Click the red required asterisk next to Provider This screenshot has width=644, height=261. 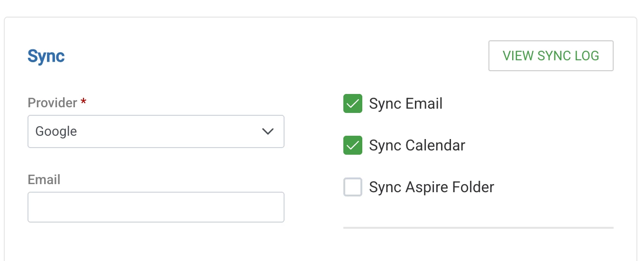coord(83,101)
